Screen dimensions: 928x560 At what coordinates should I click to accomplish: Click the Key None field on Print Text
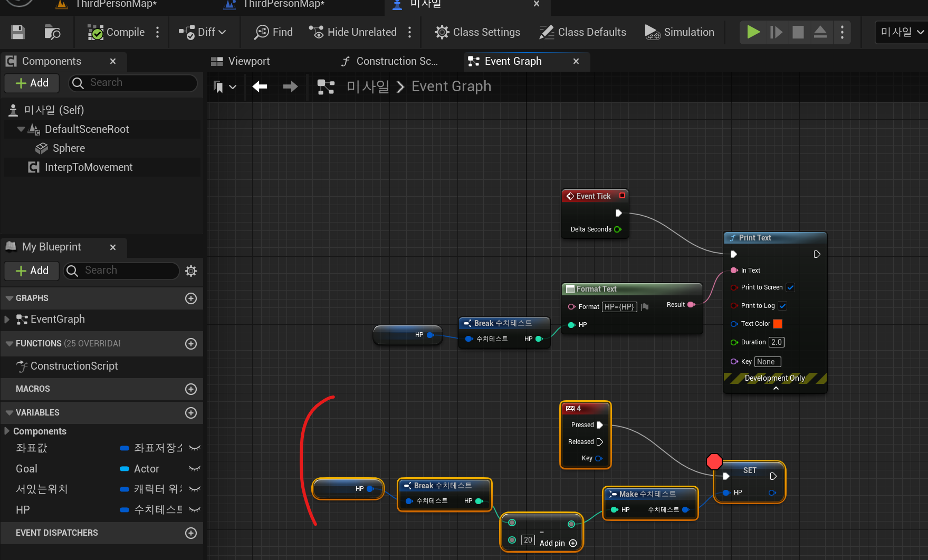768,362
